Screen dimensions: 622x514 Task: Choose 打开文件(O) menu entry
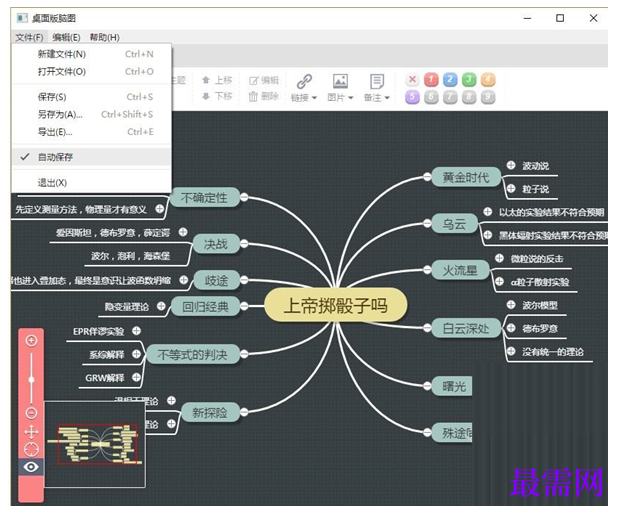click(92, 72)
